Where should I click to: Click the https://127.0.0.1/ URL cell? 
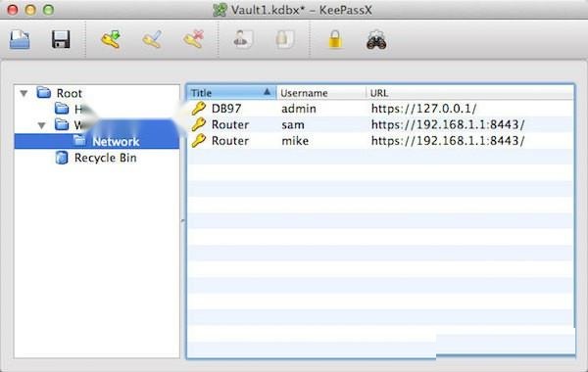pyautogui.click(x=423, y=109)
